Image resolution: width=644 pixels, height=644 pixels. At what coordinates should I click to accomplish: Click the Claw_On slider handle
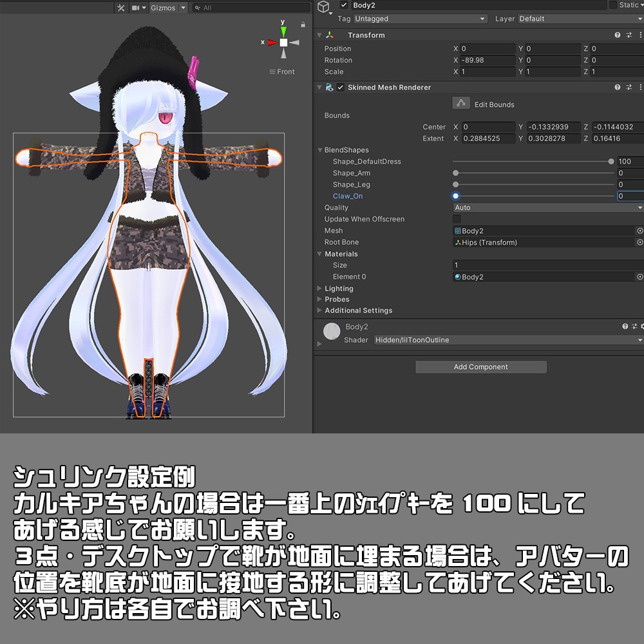(455, 196)
